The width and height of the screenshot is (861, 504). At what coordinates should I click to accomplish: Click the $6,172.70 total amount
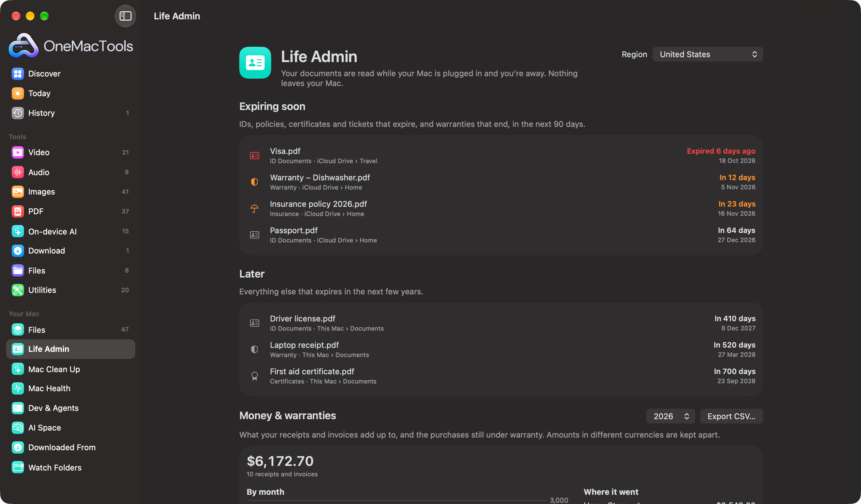[280, 461]
